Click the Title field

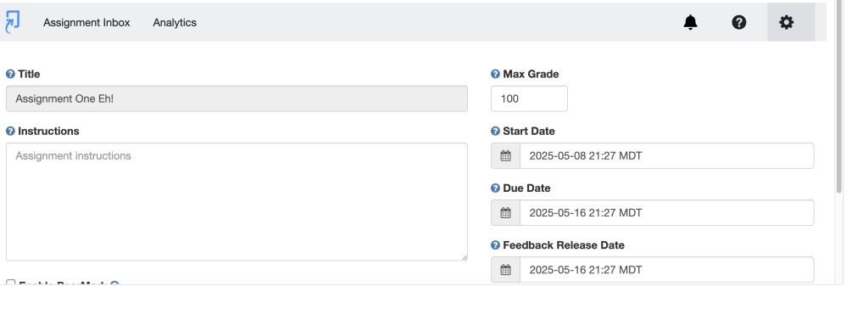click(237, 98)
